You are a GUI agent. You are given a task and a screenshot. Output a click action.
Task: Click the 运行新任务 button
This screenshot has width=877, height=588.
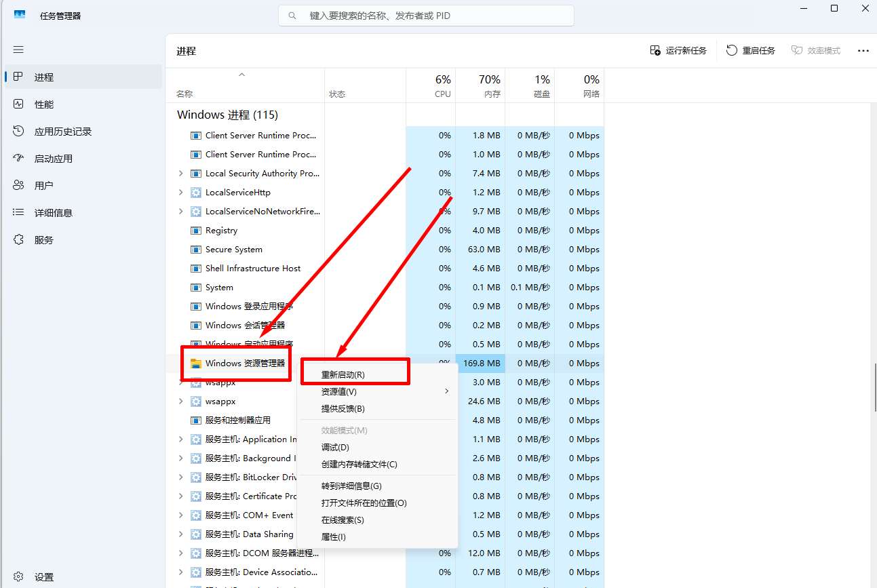(x=678, y=50)
